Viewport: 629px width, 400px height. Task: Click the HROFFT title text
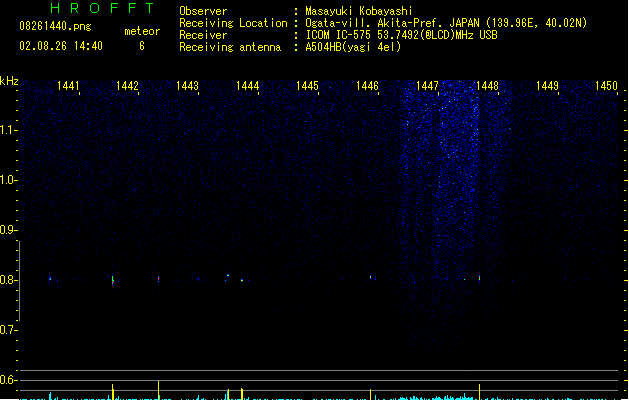coord(102,8)
